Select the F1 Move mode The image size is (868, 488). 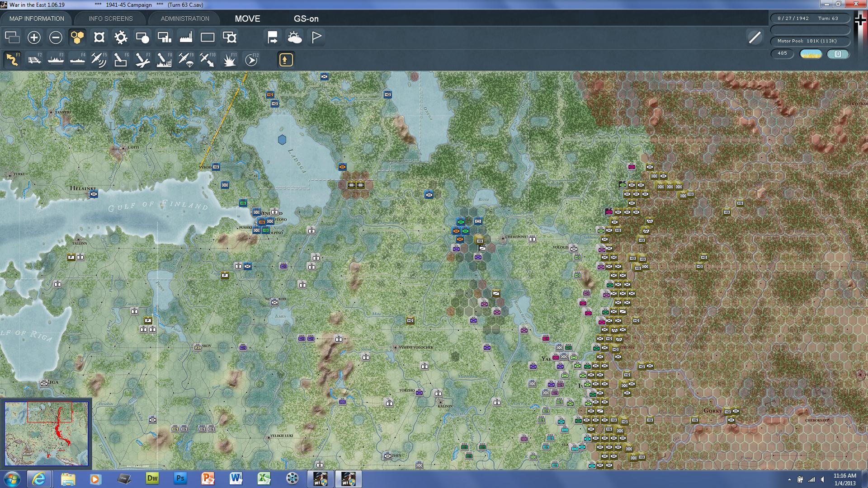12,60
